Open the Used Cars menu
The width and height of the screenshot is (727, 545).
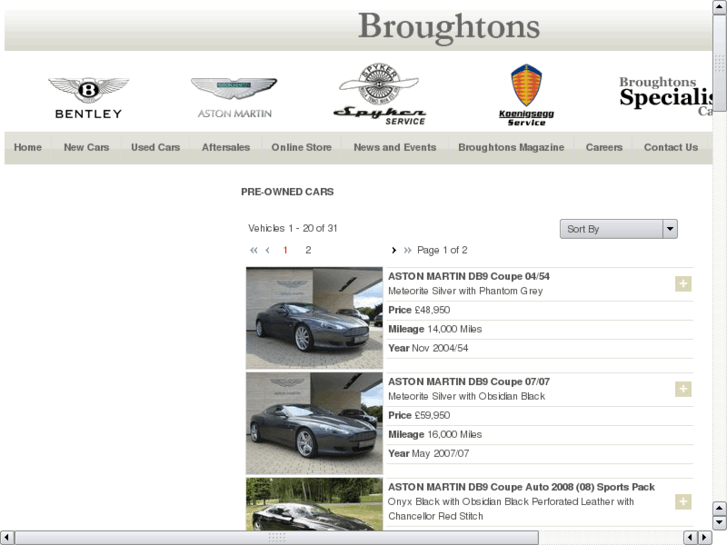pos(155,147)
